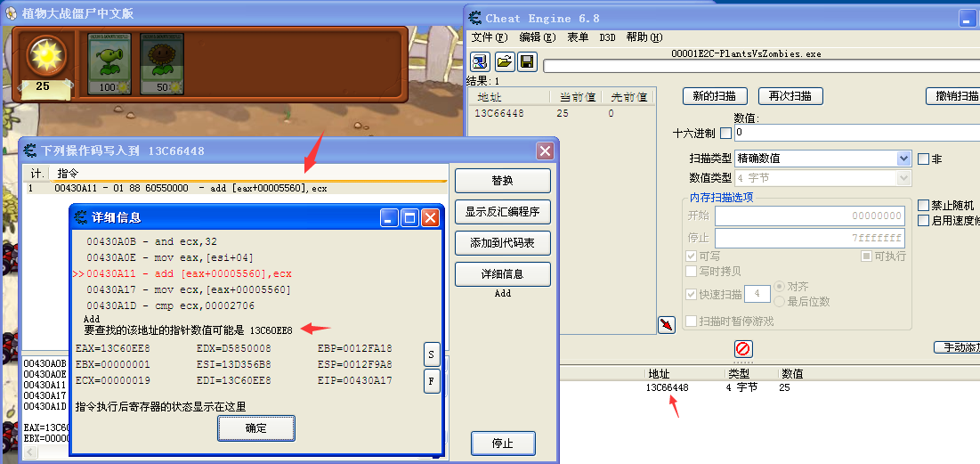Image resolution: width=980 pixels, height=464 pixels.
Task: Toggle the 十六进制 checkbox
Action: click(725, 133)
